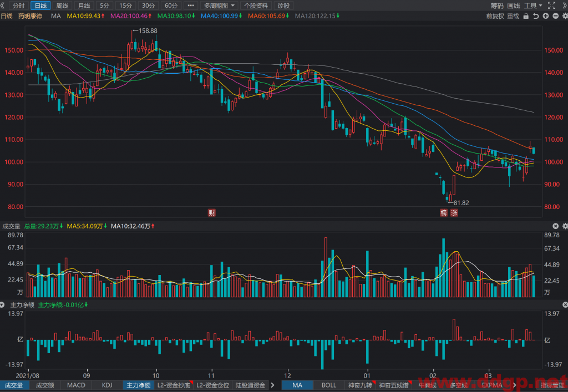Click the 81.82 low price annotation
This screenshot has height=392, width=568.
[x=461, y=203]
